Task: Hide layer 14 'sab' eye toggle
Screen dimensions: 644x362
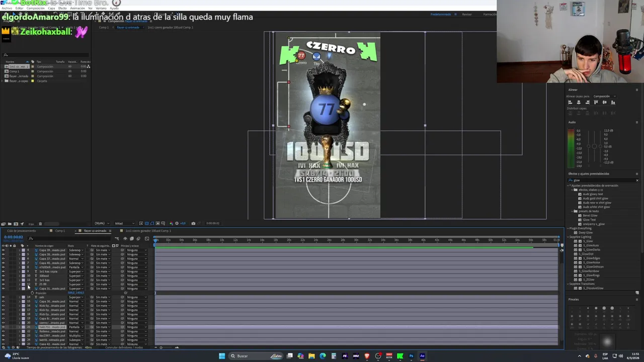Action: [x=3, y=297]
